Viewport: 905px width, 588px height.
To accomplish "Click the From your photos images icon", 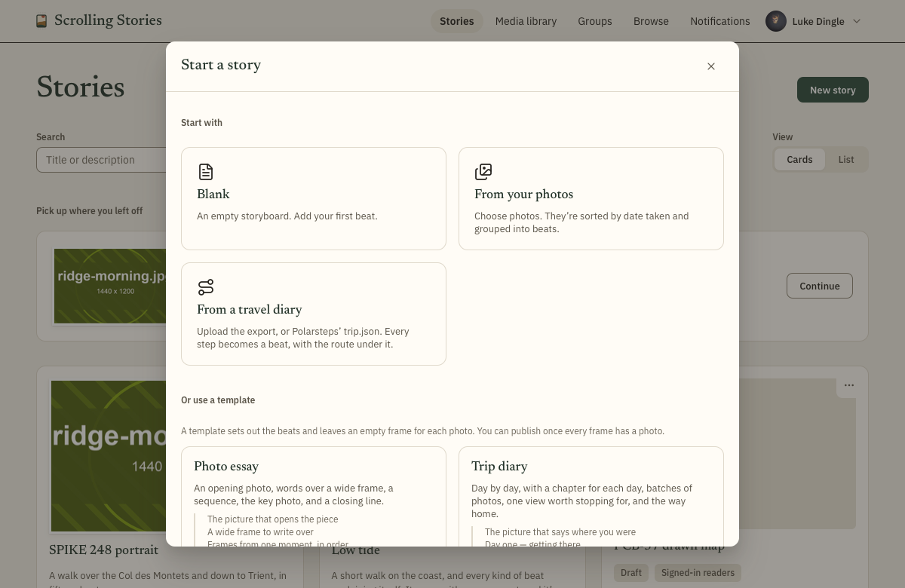I will click(x=483, y=172).
